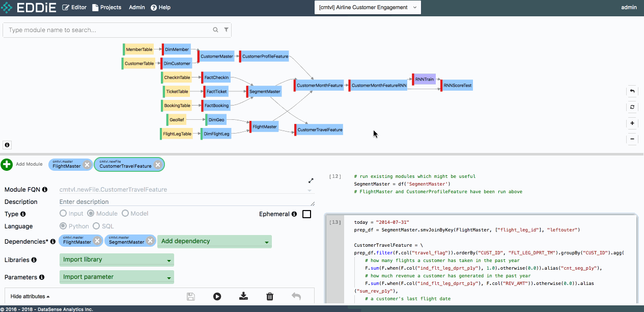The height and width of the screenshot is (312, 644).
Task: Open the Add dependency dropdown
Action: coord(214,241)
